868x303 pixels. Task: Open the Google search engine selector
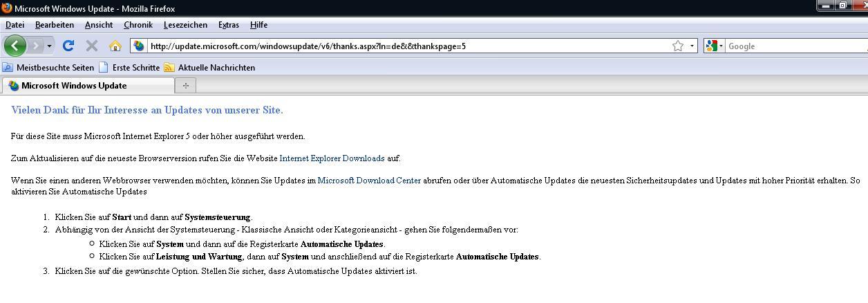715,46
